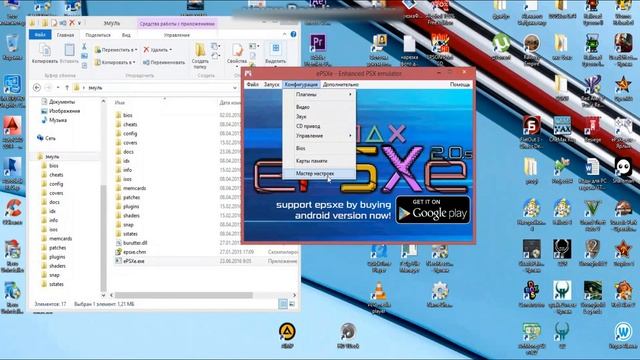The width and height of the screenshot is (640, 360).
Task: Select sstates folder in file list
Action: pos(130,234)
